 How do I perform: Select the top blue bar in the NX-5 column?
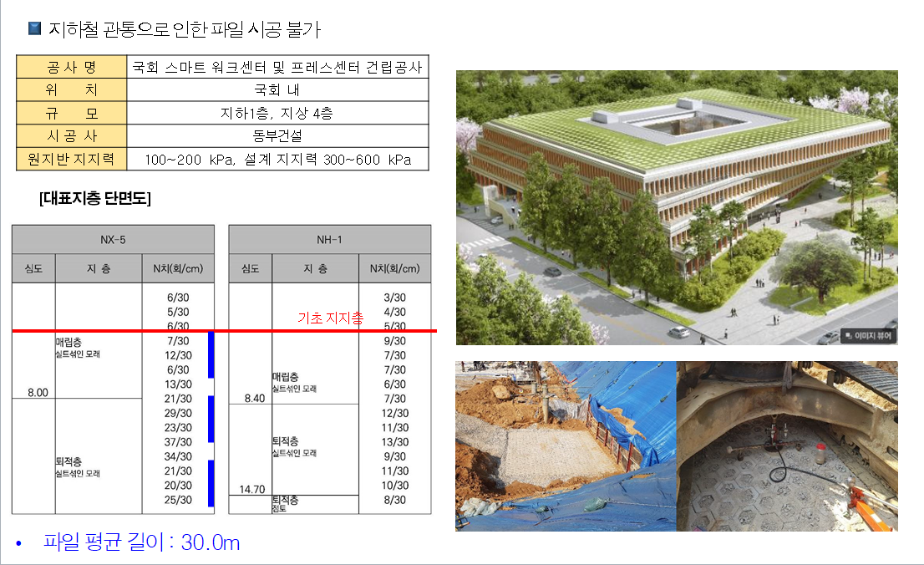211,354
